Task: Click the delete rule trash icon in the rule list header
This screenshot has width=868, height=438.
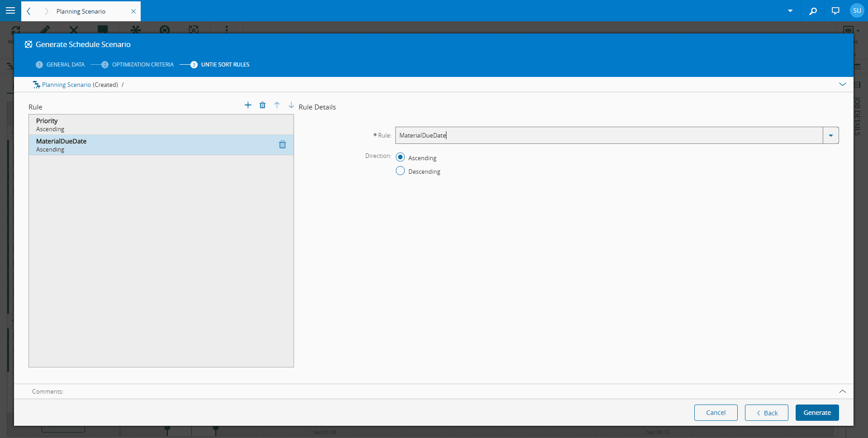Action: (262, 105)
